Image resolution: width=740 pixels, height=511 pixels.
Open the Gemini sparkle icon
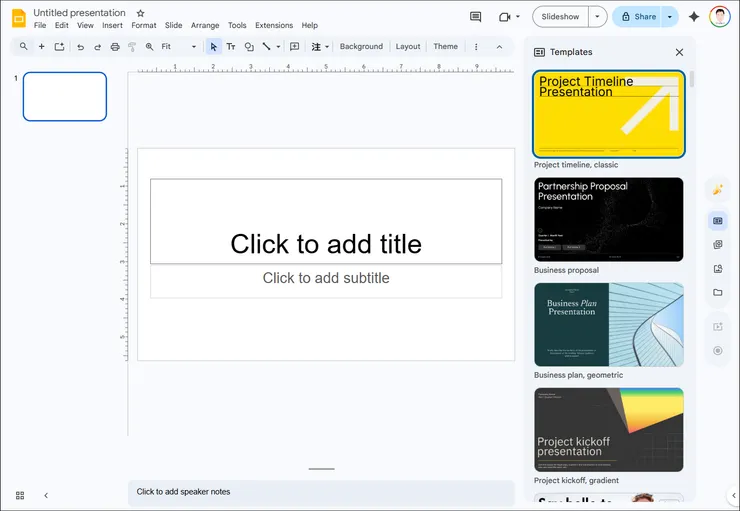click(x=693, y=17)
